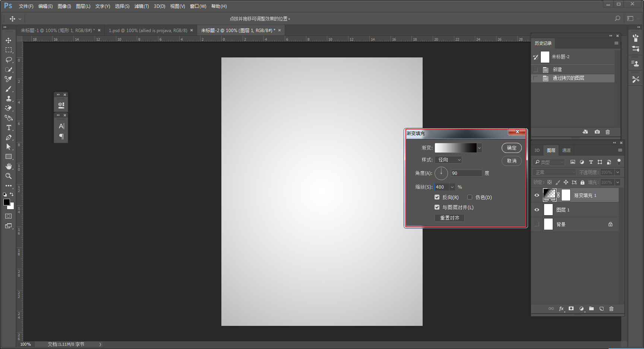This screenshot has height=349, width=644.
Task: Select the Zoom magnifier tool
Action: (9, 176)
